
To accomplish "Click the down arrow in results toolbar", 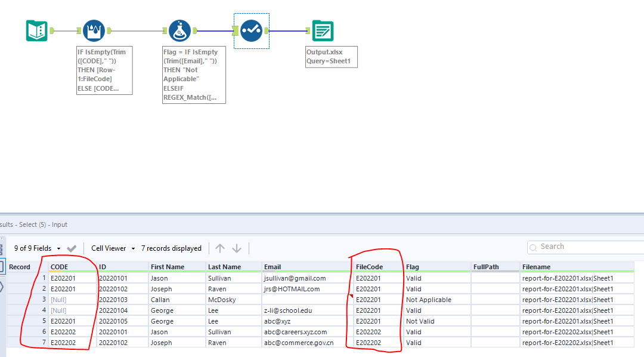I will (x=237, y=248).
